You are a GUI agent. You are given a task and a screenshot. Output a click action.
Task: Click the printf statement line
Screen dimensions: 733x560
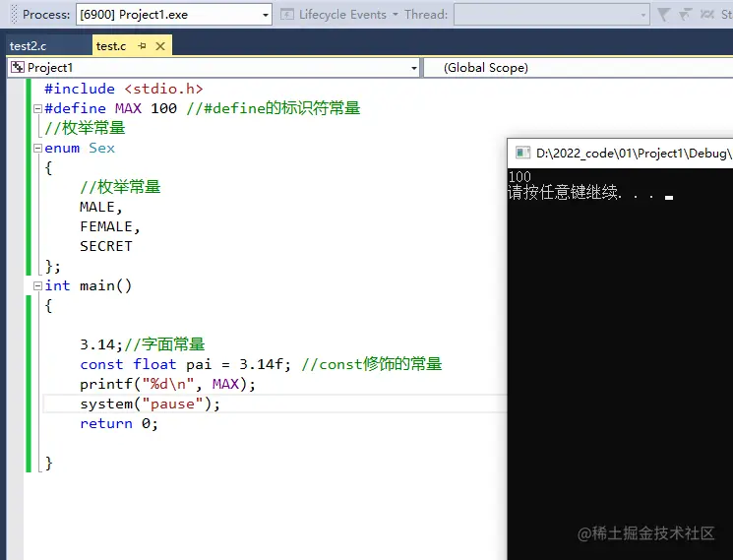167,384
